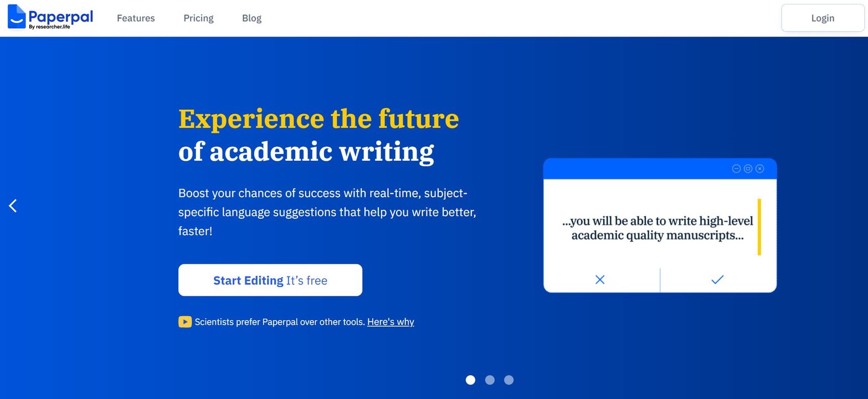Select the first carousel dot
868x399 pixels.
tap(470, 380)
